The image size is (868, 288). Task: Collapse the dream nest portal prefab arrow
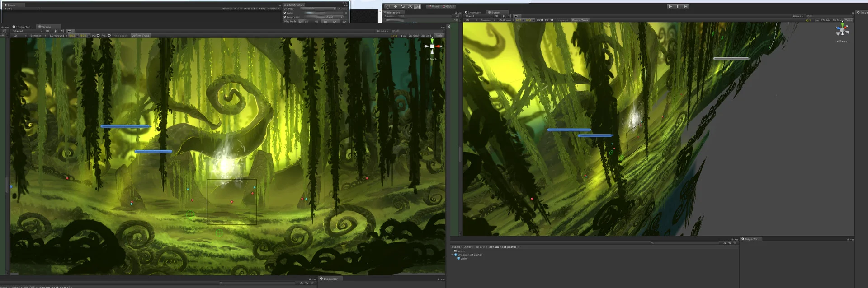pos(452,255)
